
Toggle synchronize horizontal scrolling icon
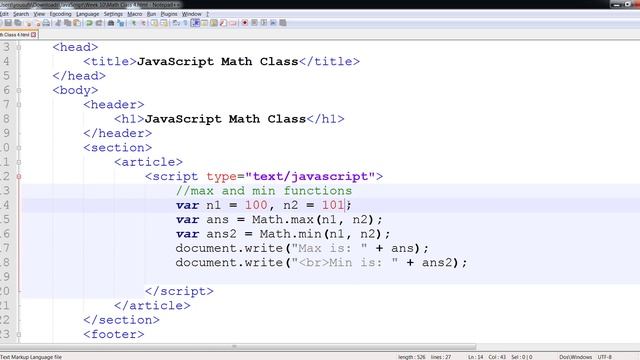coord(164,23)
